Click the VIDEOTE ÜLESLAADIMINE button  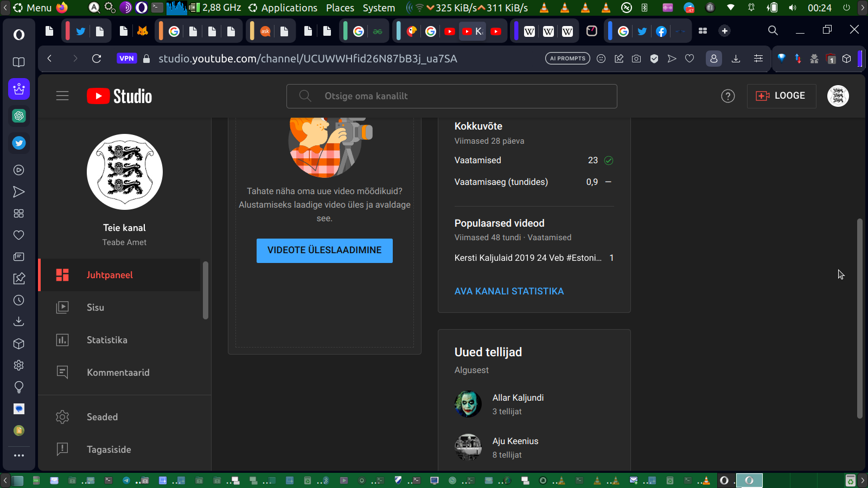pyautogui.click(x=324, y=251)
